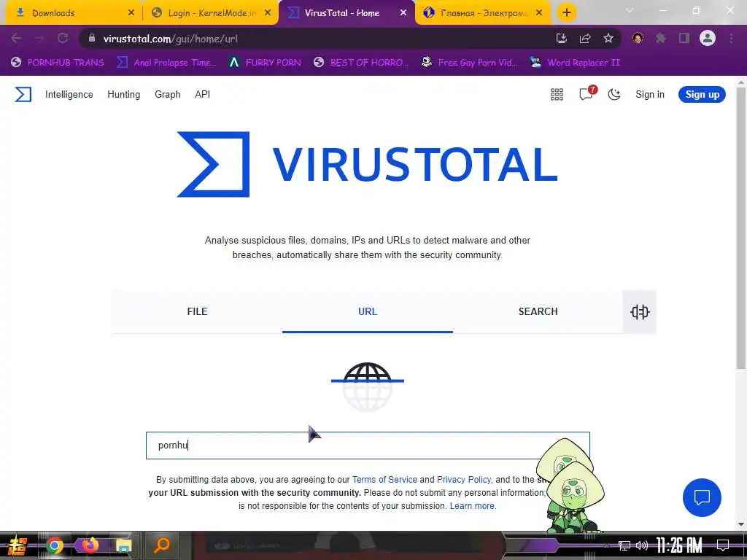Click the Learn more link

click(473, 506)
